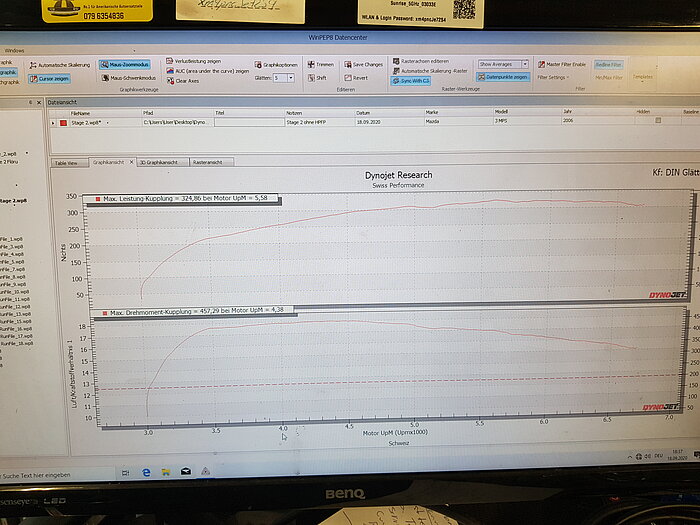700x525 pixels.
Task: Open Graphikoptionen settings
Action: [258, 65]
